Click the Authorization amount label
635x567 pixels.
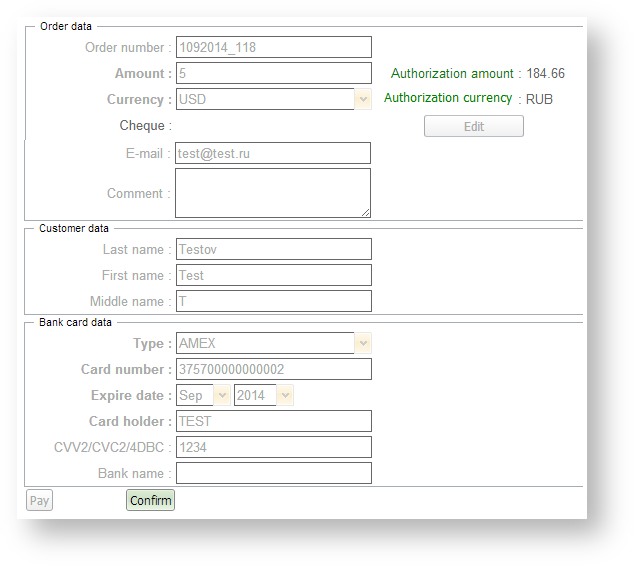point(452,73)
